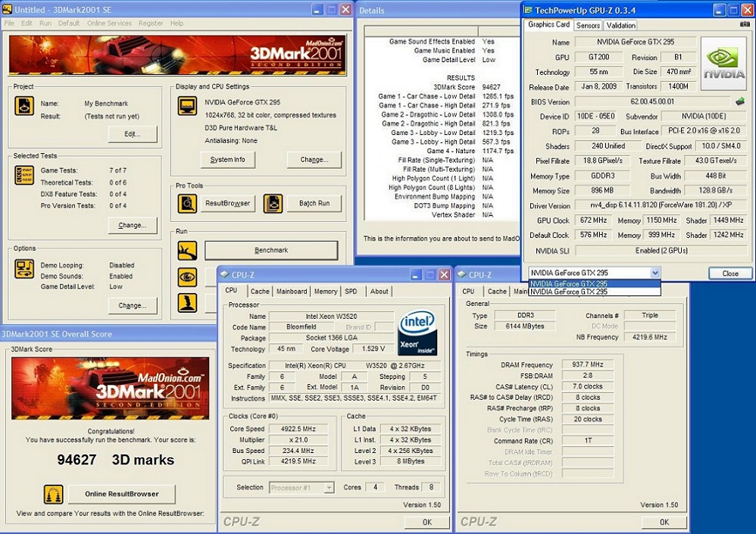The width and height of the screenshot is (756, 534).
Task: Open the Cache tab in the CPU-Z window showing the Memory tab
Action: pyautogui.click(x=497, y=291)
